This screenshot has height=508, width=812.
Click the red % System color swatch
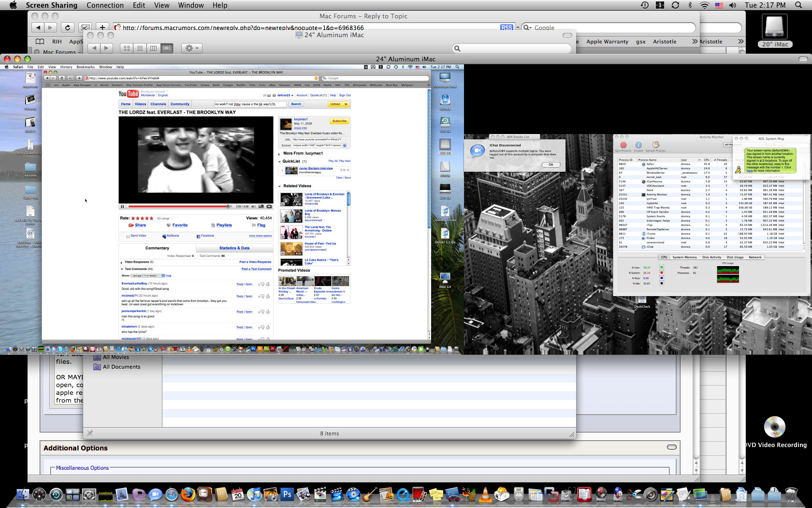pyautogui.click(x=662, y=272)
